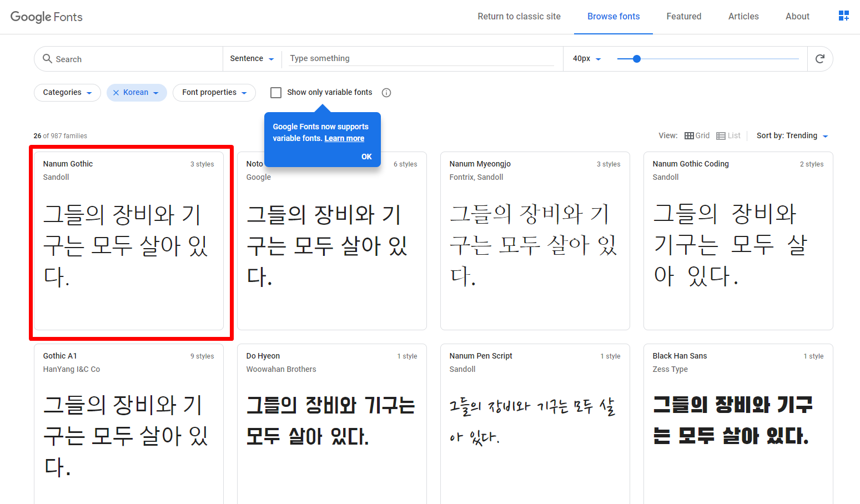Click '9 styles' on Gothic A1 card
The height and width of the screenshot is (504, 860).
202,356
